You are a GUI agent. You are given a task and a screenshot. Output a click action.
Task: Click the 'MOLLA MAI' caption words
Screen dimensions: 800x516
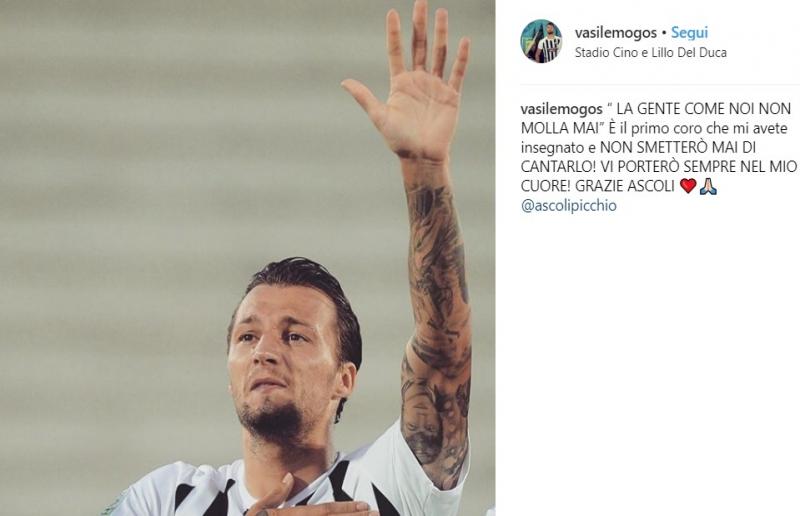[x=559, y=129]
